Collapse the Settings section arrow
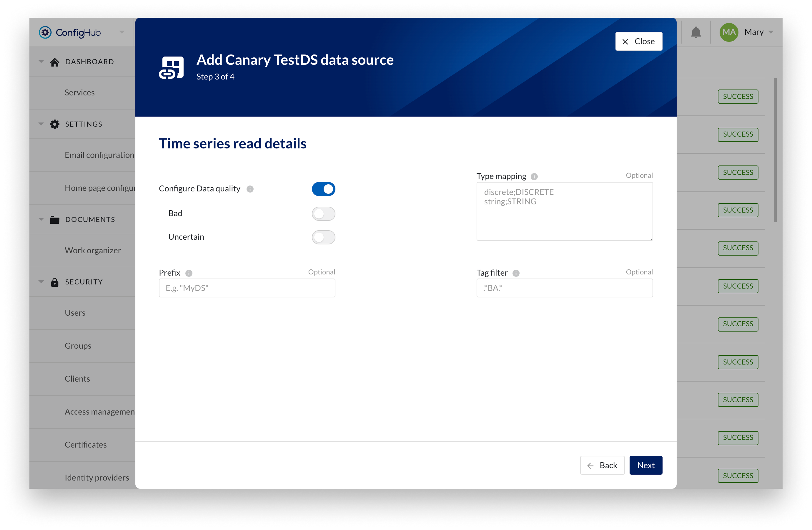812x530 pixels. pos(41,124)
